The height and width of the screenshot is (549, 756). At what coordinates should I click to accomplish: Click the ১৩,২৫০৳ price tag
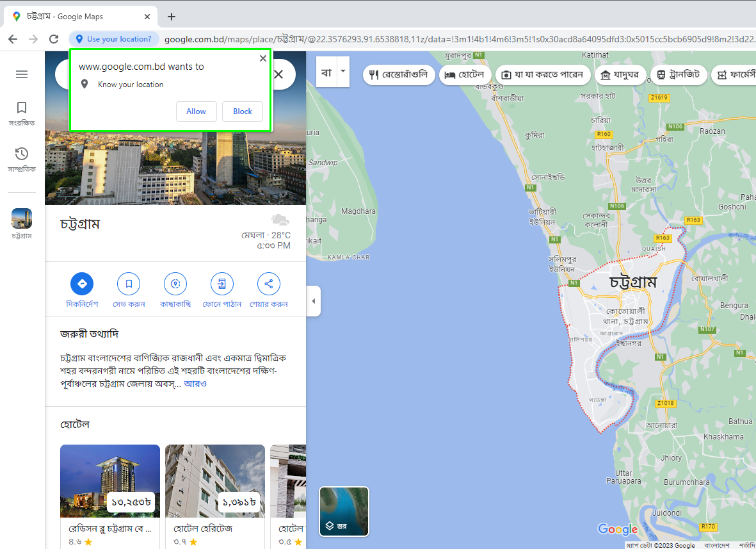click(x=131, y=502)
